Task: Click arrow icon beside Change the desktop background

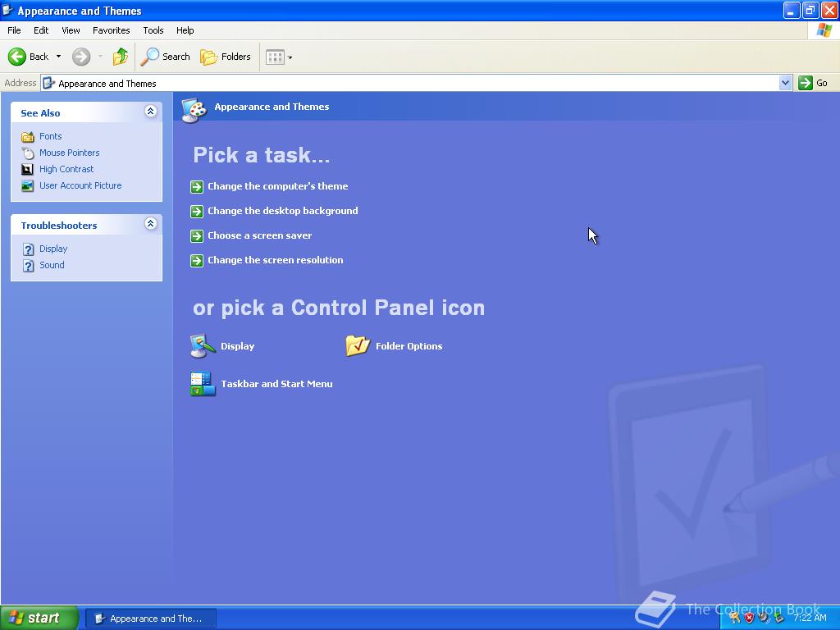Action: (x=197, y=211)
